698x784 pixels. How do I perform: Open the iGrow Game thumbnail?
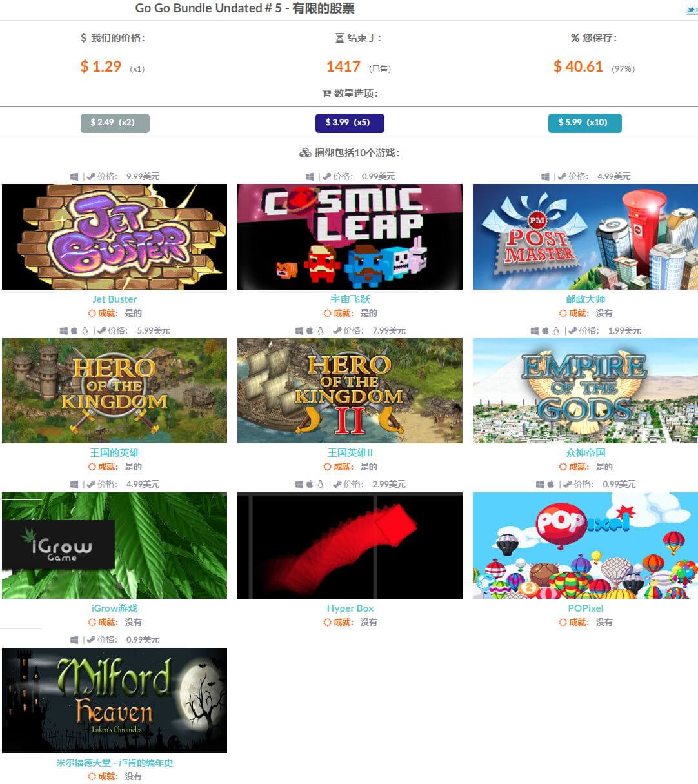coord(114,546)
